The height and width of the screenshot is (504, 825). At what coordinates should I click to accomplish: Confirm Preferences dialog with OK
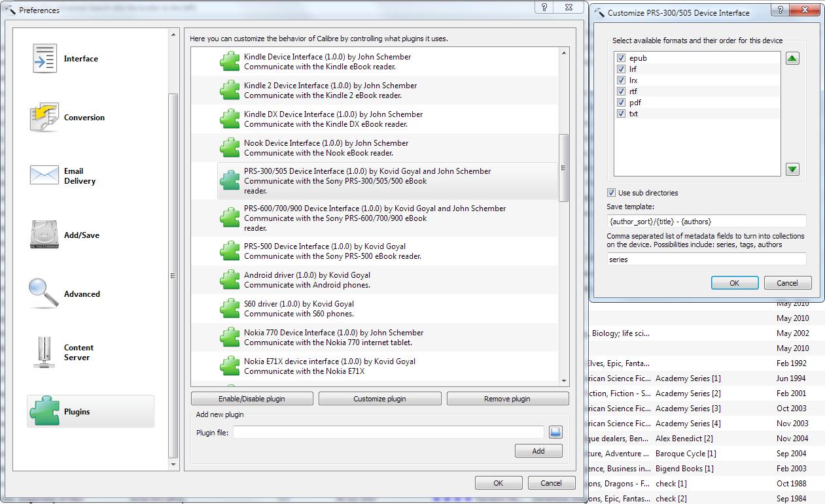[499, 483]
